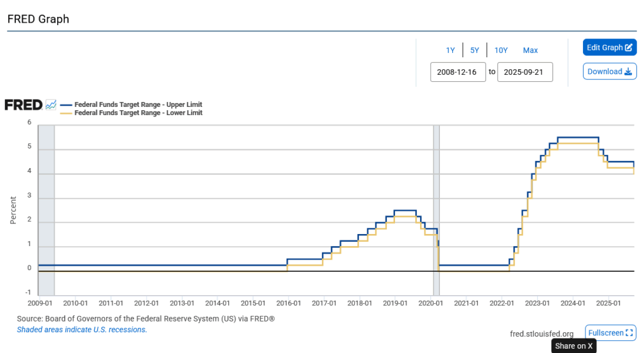Viewport: 644px width, 353px height.
Task: Click the 'Shaded areas indicate U.S. recessions' link
Action: [x=82, y=330]
